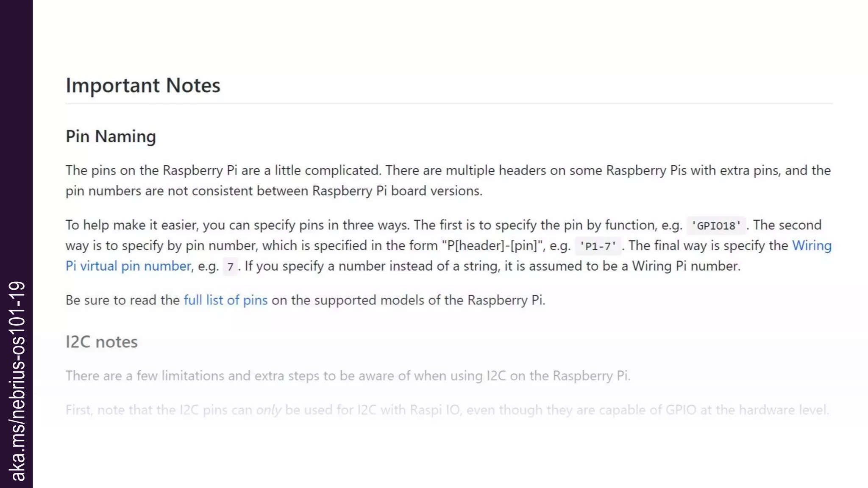Click the 'Pin Naming' subheading
Image resolution: width=868 pixels, height=488 pixels.
(111, 136)
